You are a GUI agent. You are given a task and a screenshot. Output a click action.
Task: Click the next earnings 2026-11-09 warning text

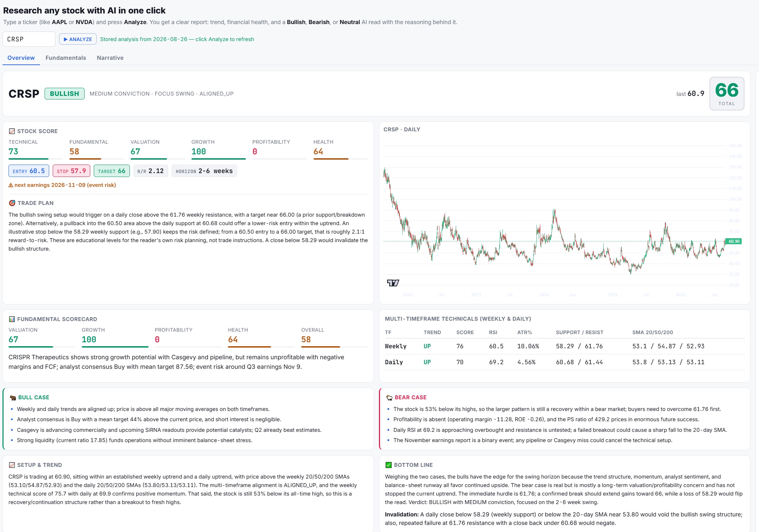click(x=65, y=185)
